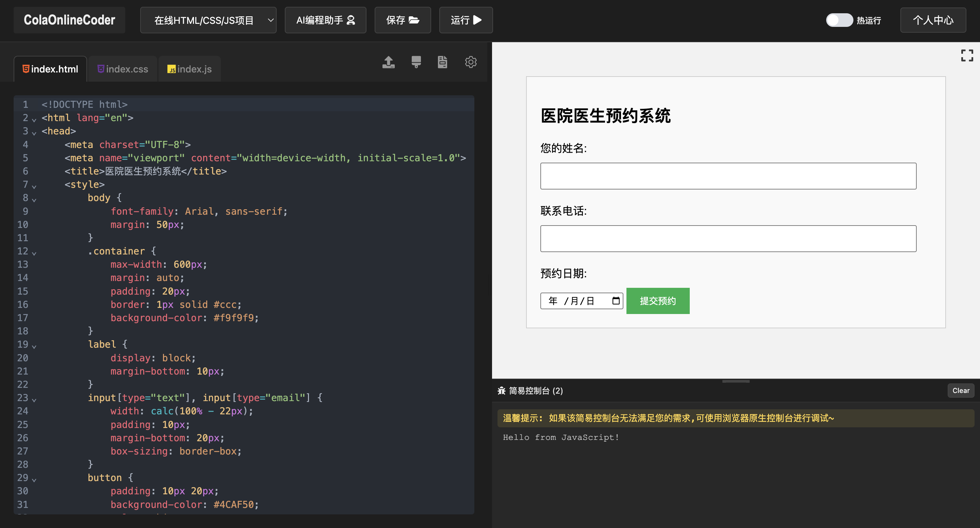Screen dimensions: 980x528
Task: Click Clear in the console panel
Action: 961,391
